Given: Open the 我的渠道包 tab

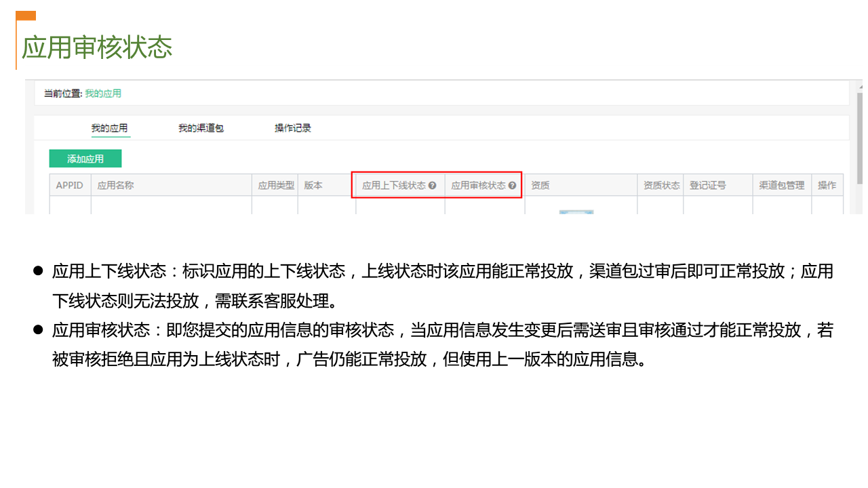Looking at the screenshot, I should 201,128.
